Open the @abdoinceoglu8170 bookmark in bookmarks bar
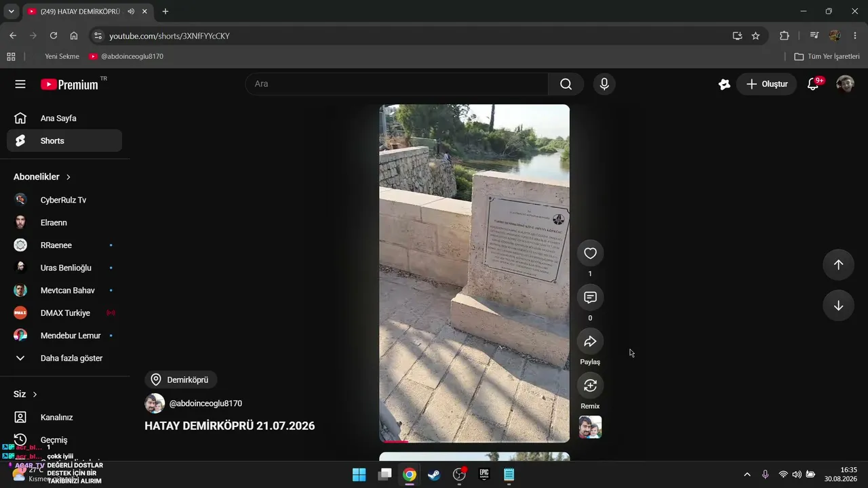 pos(126,56)
